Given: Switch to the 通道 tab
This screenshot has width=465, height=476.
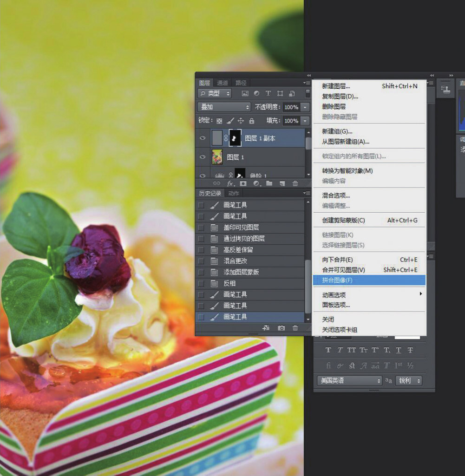Looking at the screenshot, I should [x=223, y=83].
